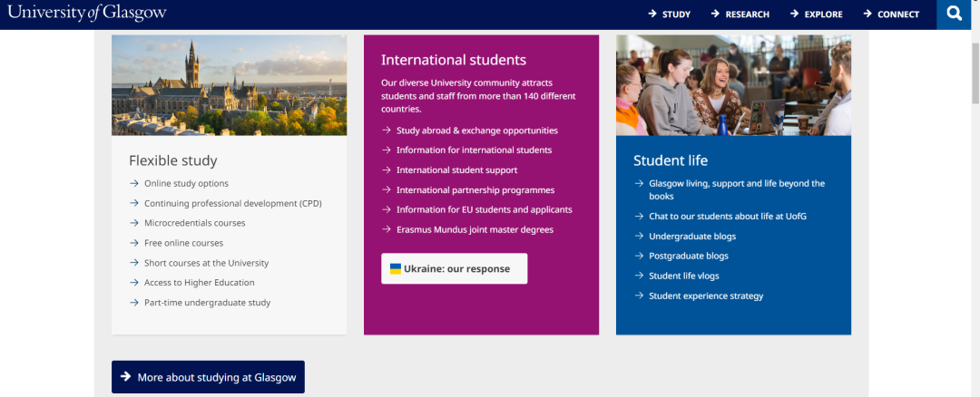980x397 pixels.
Task: Click the arrow icon beside STUDY
Action: point(652,14)
